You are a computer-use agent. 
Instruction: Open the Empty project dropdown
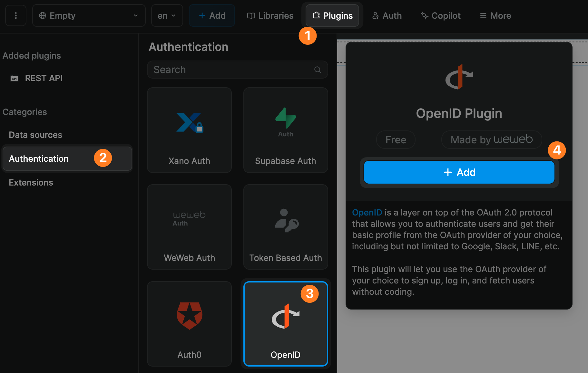89,15
